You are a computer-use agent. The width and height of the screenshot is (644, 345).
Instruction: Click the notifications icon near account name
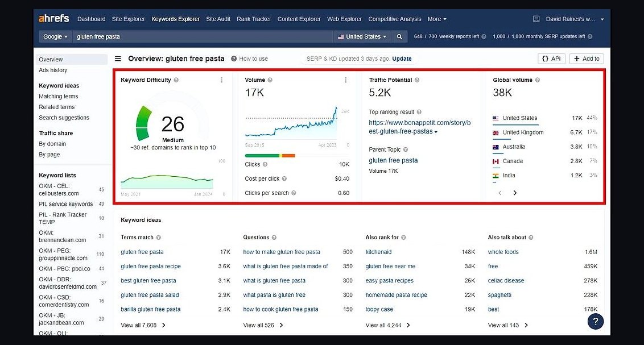pos(536,19)
